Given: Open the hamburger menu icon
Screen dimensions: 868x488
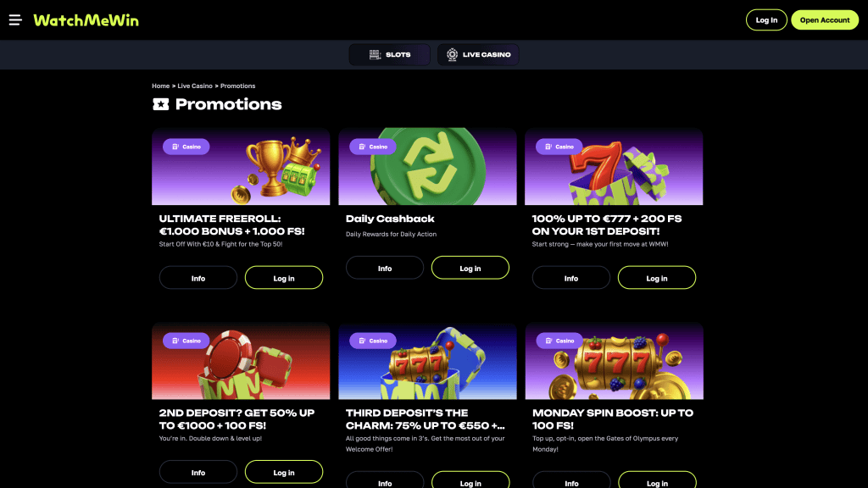Looking at the screenshot, I should point(14,19).
